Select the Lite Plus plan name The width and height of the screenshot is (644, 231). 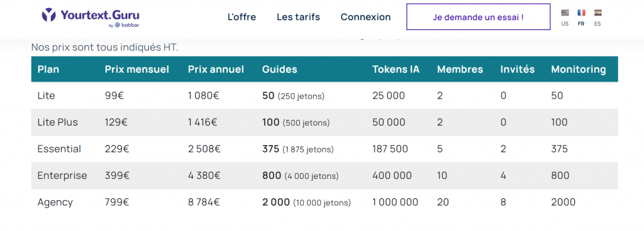point(57,122)
